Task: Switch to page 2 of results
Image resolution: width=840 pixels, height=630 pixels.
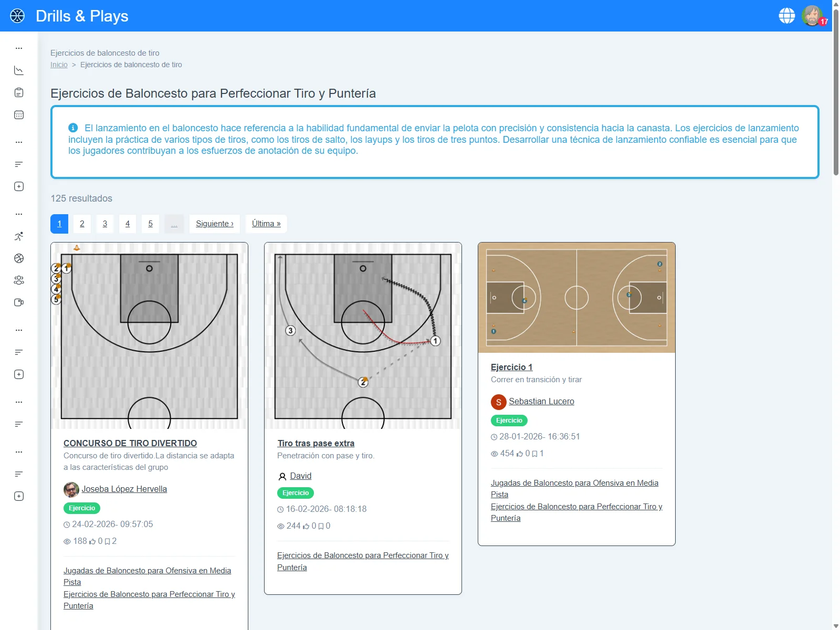Action: pos(82,224)
